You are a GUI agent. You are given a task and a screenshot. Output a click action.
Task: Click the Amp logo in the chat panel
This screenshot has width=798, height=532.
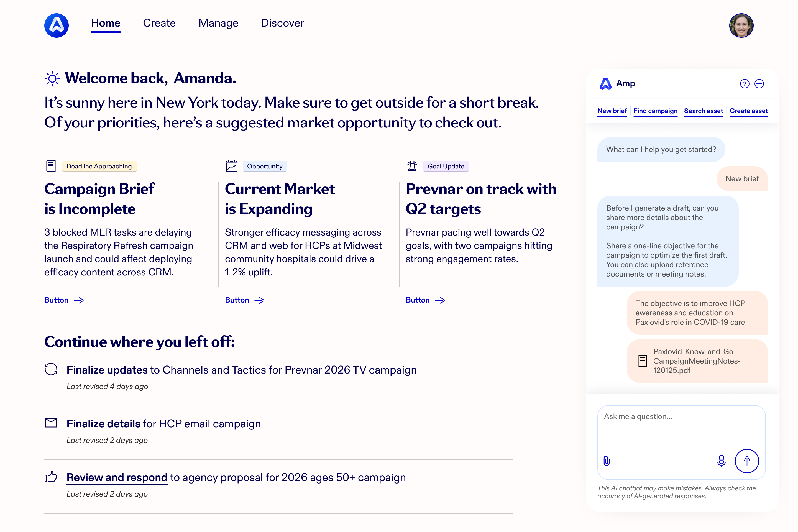point(606,83)
